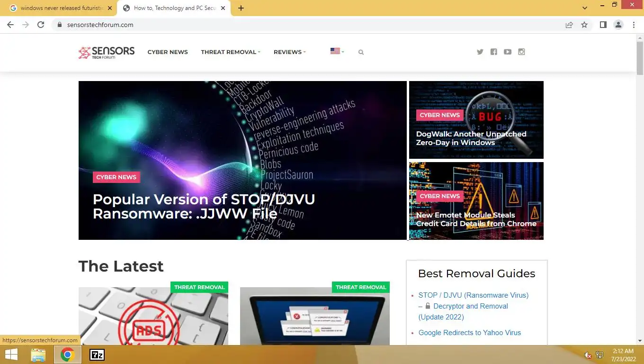
Task: Open the Twitter social icon
Action: point(480,52)
